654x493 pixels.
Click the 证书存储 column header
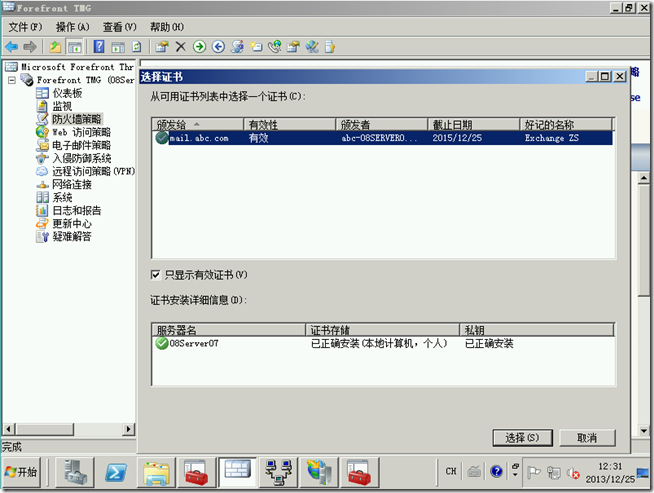382,330
